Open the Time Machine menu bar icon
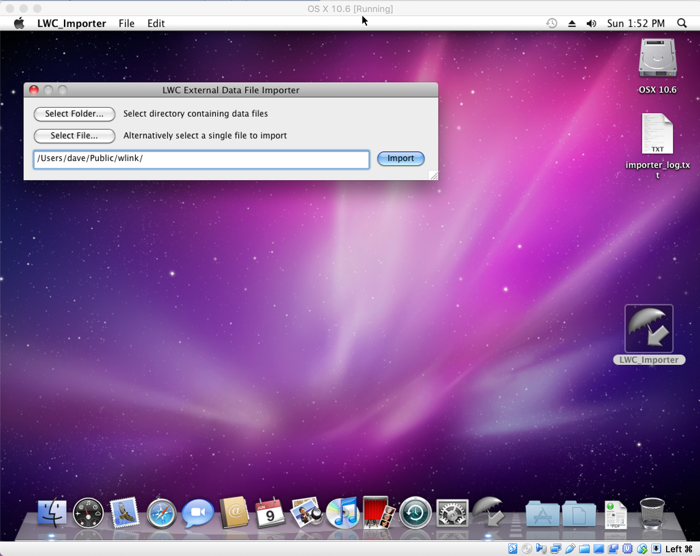This screenshot has height=556, width=700. click(552, 23)
